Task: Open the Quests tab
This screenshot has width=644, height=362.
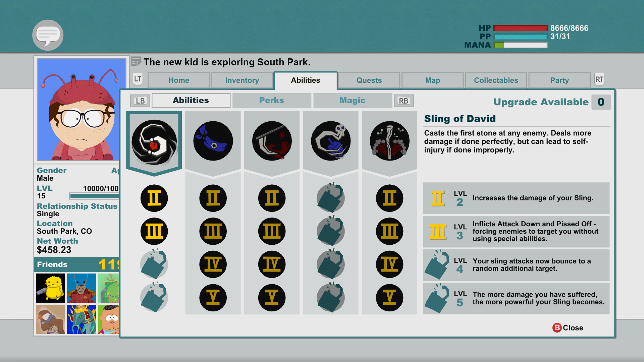Action: tap(369, 80)
